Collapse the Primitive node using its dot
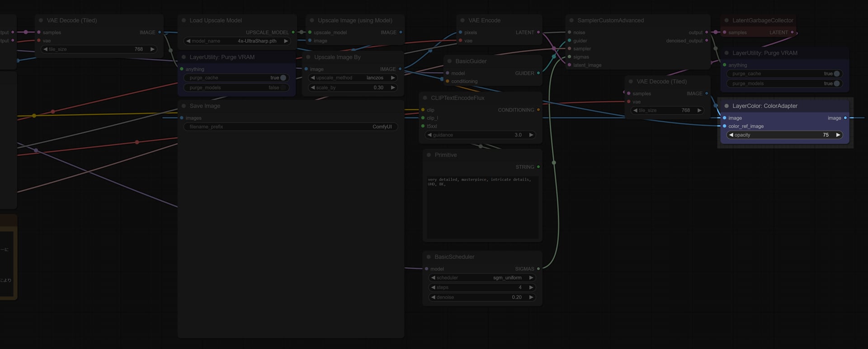This screenshot has height=349, width=868. (x=429, y=155)
